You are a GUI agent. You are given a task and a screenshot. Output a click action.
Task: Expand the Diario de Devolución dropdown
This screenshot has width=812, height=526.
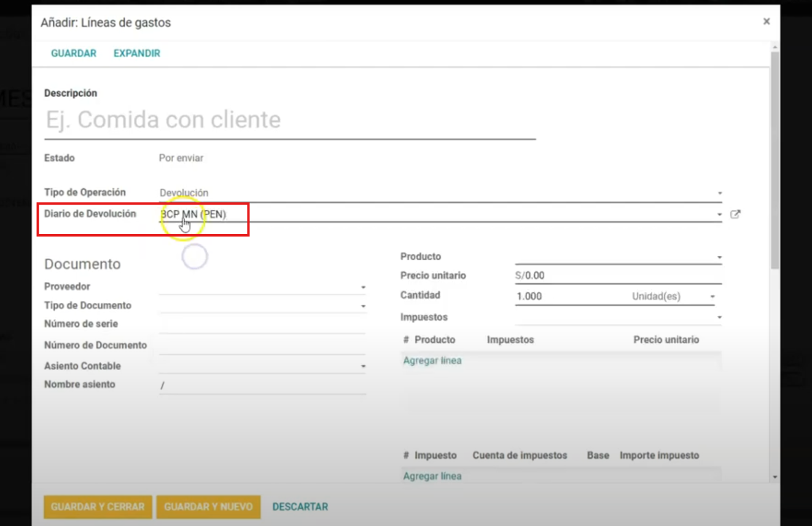coord(719,214)
